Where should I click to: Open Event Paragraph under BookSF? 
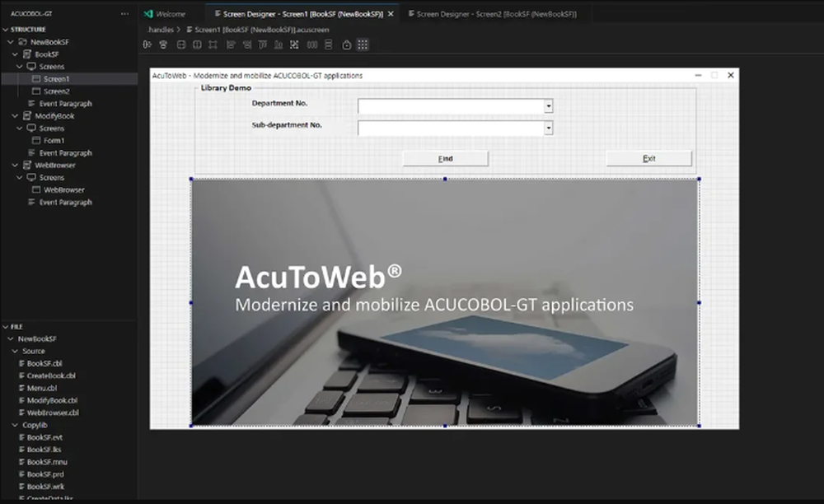[x=65, y=104]
